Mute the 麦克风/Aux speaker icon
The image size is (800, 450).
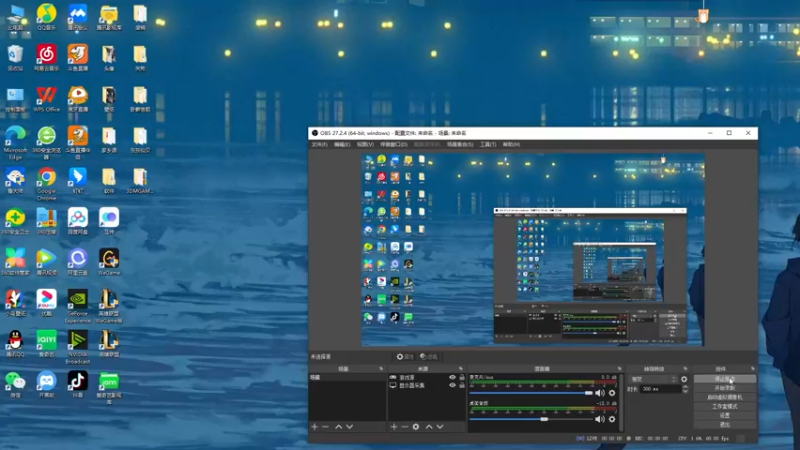coord(599,393)
